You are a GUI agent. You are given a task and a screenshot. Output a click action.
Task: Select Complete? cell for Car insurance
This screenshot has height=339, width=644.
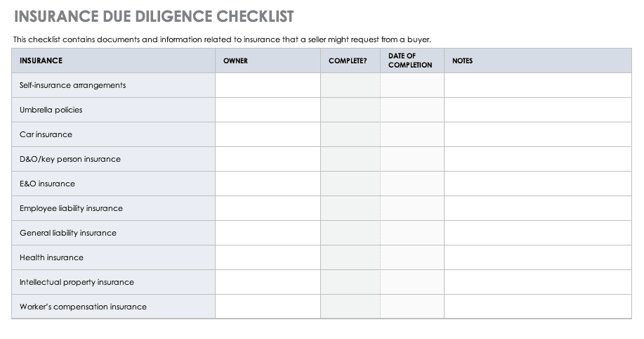click(x=350, y=134)
